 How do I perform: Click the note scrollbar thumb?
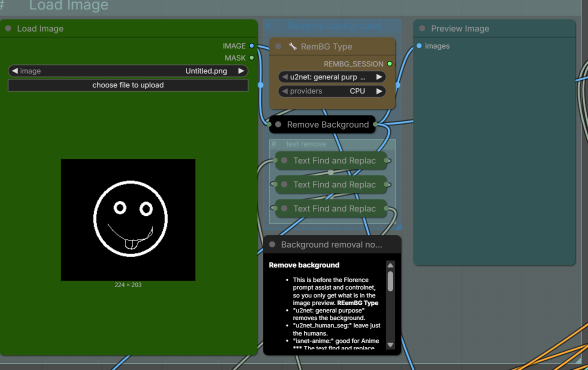click(x=390, y=281)
